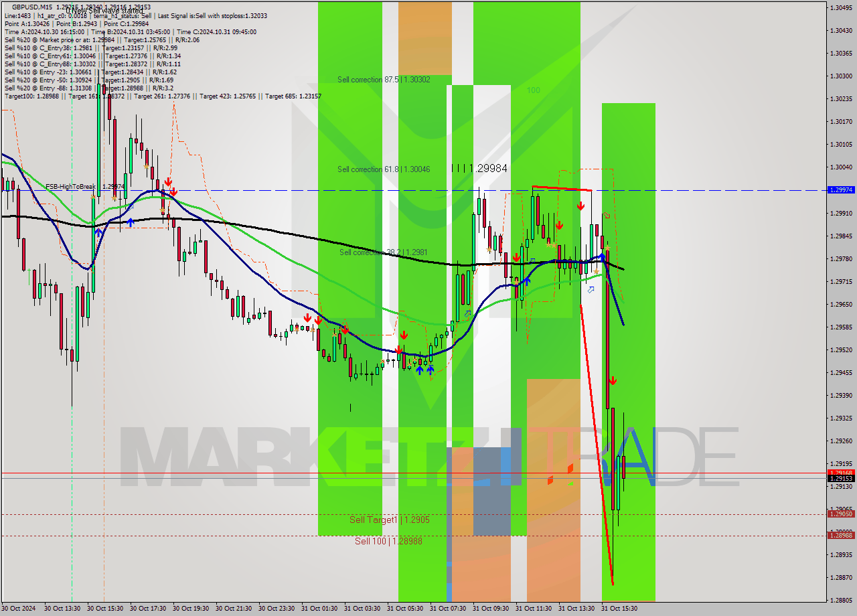The image size is (857, 616).
Task: Click the '30 Oct 13:30' time axis label
Action: coord(63,609)
